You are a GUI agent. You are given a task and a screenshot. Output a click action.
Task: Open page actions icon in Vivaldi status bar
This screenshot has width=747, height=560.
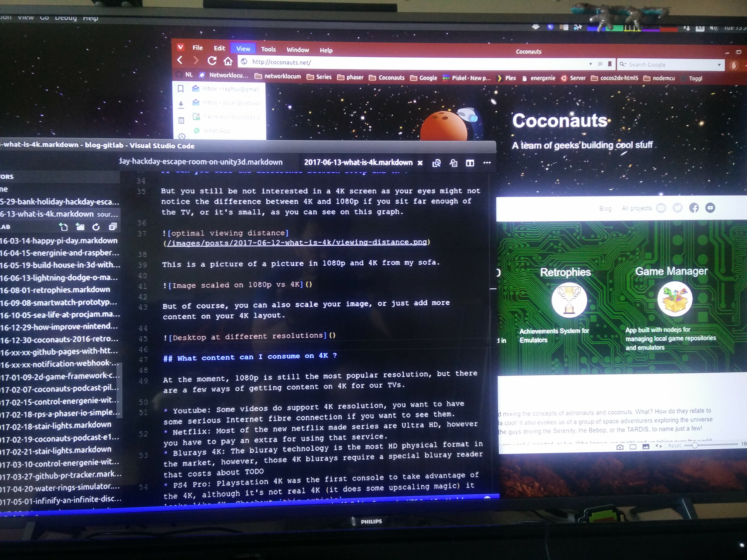[x=659, y=446]
